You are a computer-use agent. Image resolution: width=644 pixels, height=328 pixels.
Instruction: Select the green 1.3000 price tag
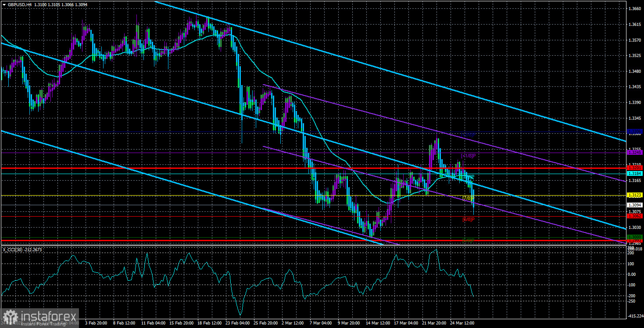tap(635, 237)
